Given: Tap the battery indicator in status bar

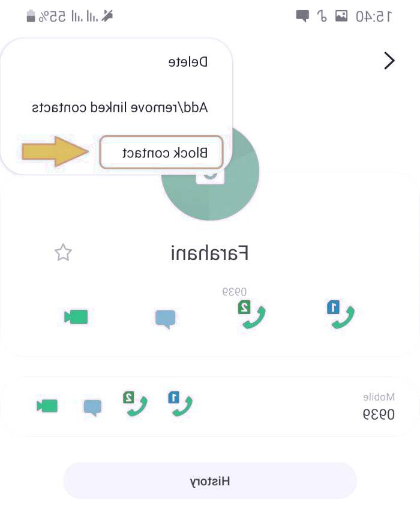Looking at the screenshot, I should [x=31, y=16].
